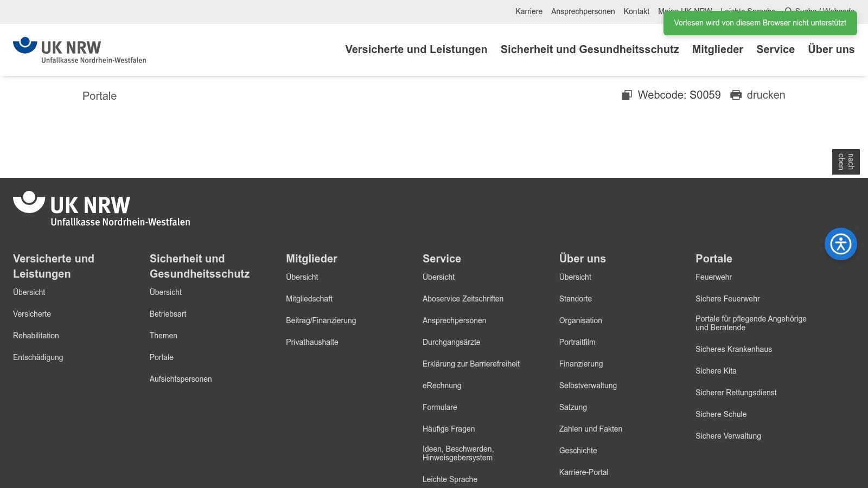Click 'Durchgangsärzte' footer link
This screenshot has height=488, width=868.
point(451,342)
